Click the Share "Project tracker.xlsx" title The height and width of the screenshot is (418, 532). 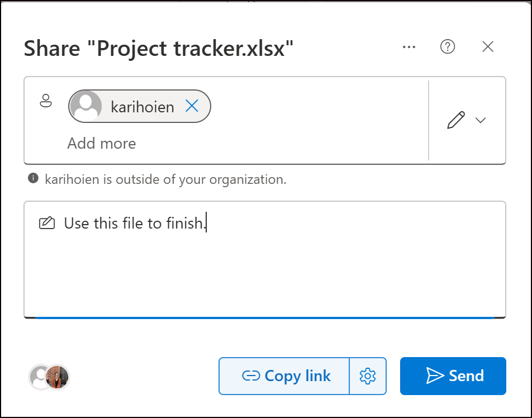click(x=159, y=50)
